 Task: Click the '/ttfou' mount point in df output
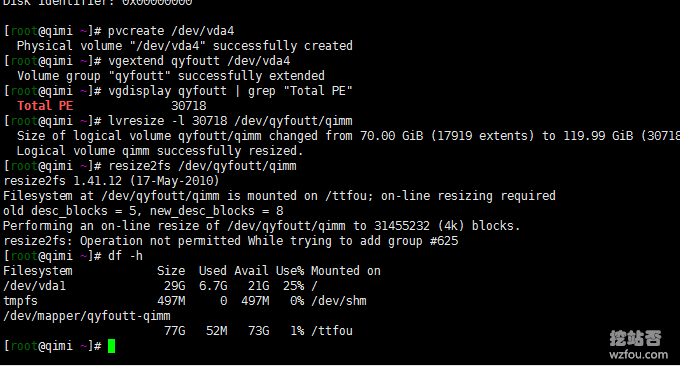332,331
